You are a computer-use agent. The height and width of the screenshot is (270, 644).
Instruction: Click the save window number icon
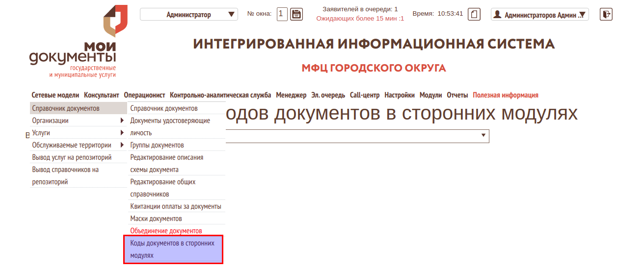[x=296, y=14]
